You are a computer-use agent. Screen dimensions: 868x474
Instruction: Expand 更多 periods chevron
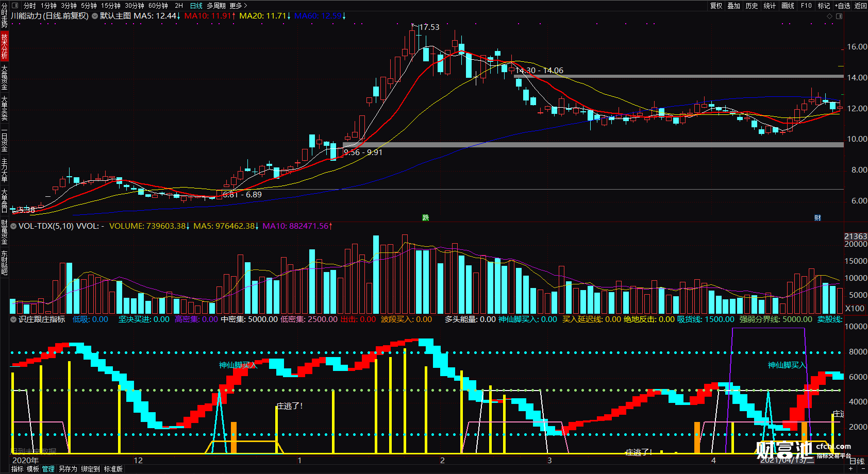pyautogui.click(x=245, y=6)
